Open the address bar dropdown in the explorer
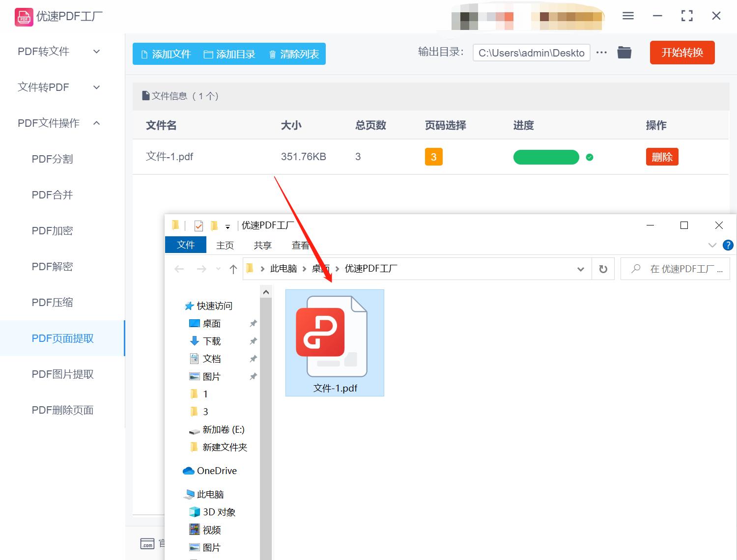 581,269
